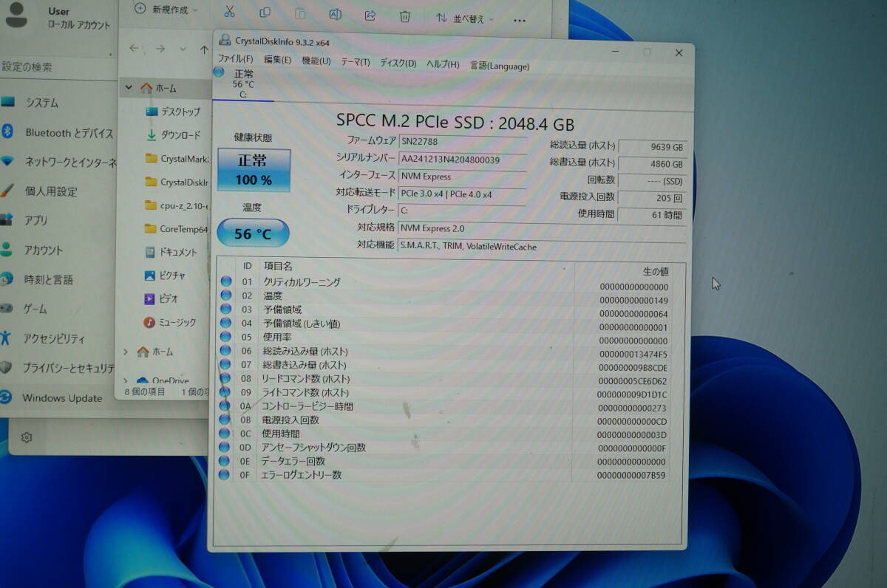887x588 pixels.
Task: Select the 総読み込み量 (ホスト) row
Action: coord(443,352)
